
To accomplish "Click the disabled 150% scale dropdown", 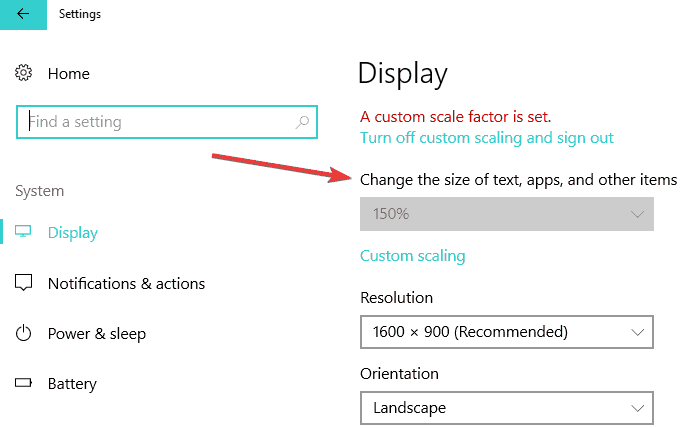I will click(x=505, y=214).
